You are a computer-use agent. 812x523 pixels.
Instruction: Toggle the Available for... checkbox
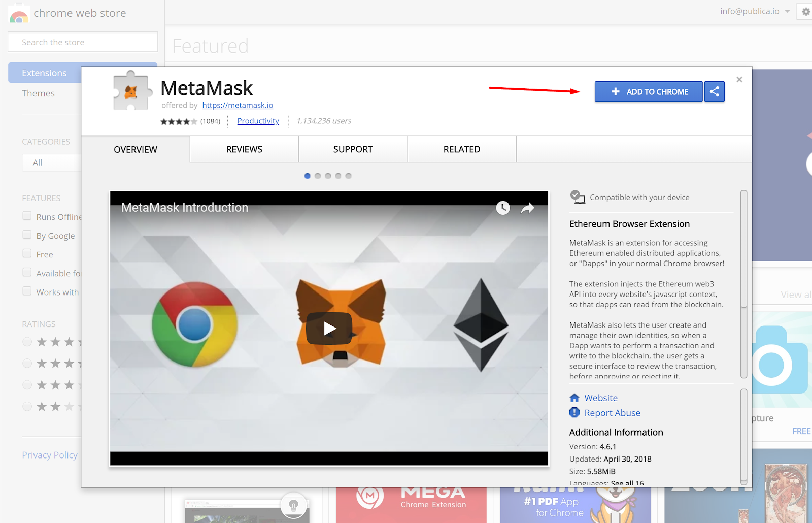pyautogui.click(x=27, y=272)
